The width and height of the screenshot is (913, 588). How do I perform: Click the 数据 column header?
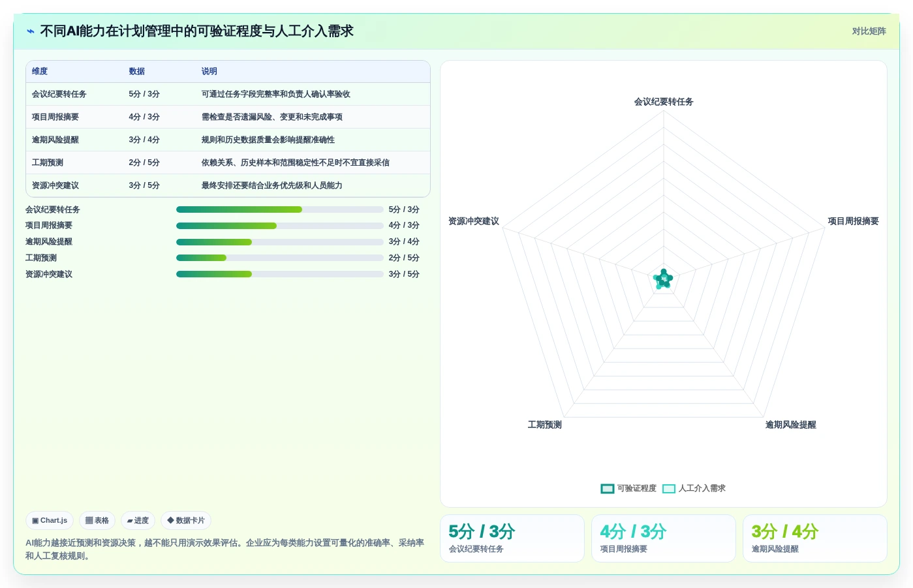click(x=137, y=71)
